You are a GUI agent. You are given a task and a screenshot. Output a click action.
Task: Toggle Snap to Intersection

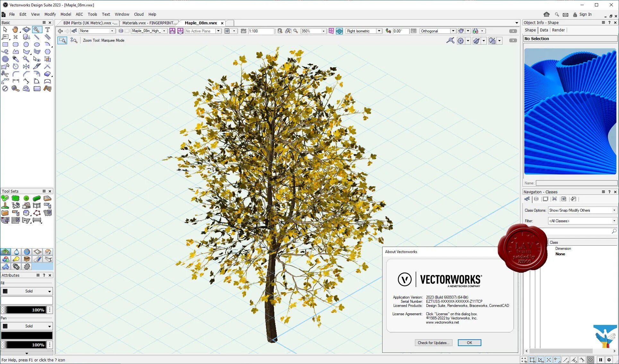pyautogui.click(x=549, y=360)
